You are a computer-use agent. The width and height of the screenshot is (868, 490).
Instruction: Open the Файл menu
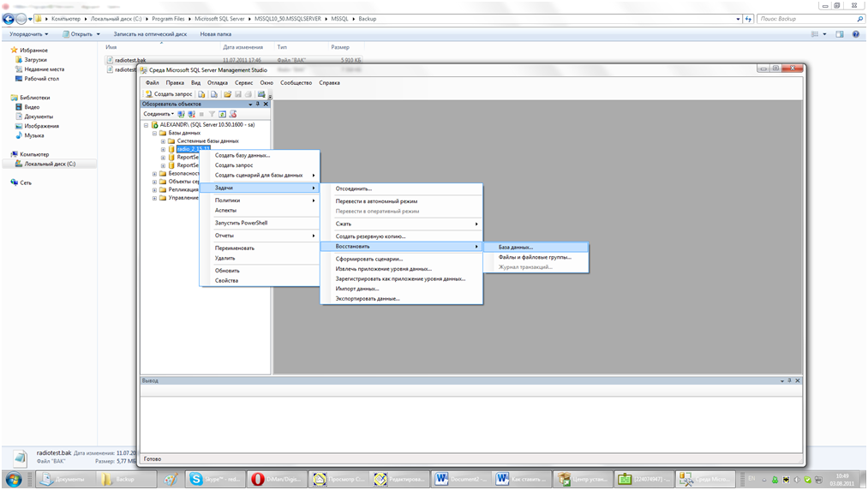tap(152, 83)
